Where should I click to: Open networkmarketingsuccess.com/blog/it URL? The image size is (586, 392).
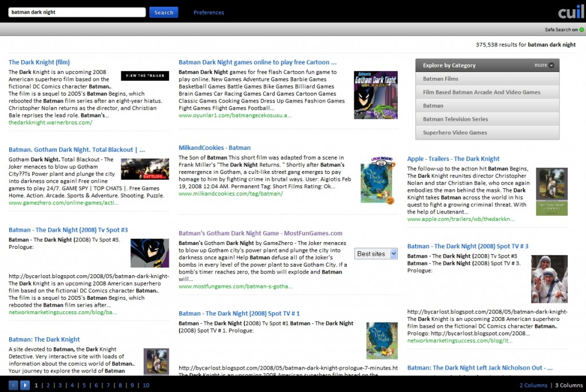(x=460, y=341)
